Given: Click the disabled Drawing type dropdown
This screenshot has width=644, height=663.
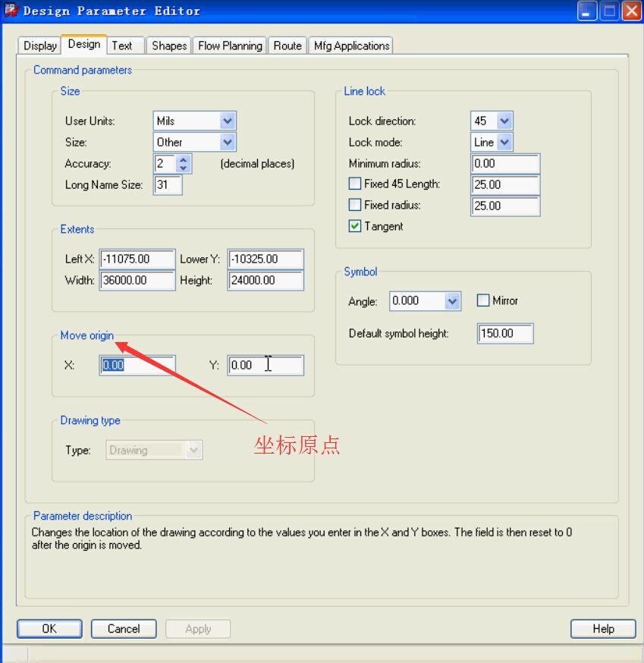Looking at the screenshot, I should [154, 450].
